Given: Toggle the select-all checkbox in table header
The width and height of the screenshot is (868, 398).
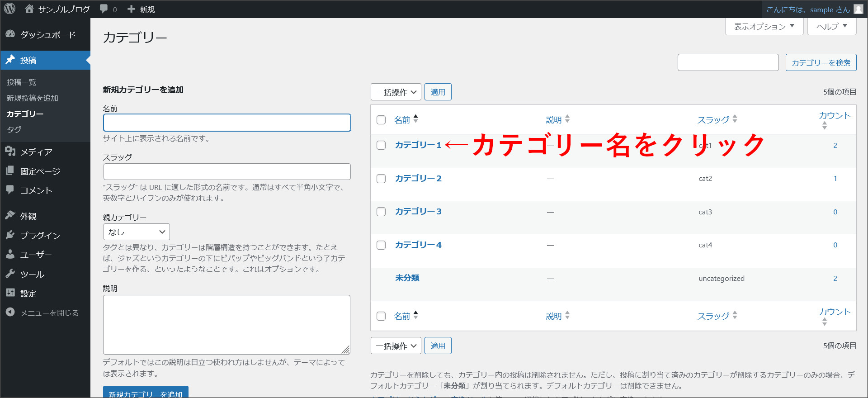Looking at the screenshot, I should [381, 120].
